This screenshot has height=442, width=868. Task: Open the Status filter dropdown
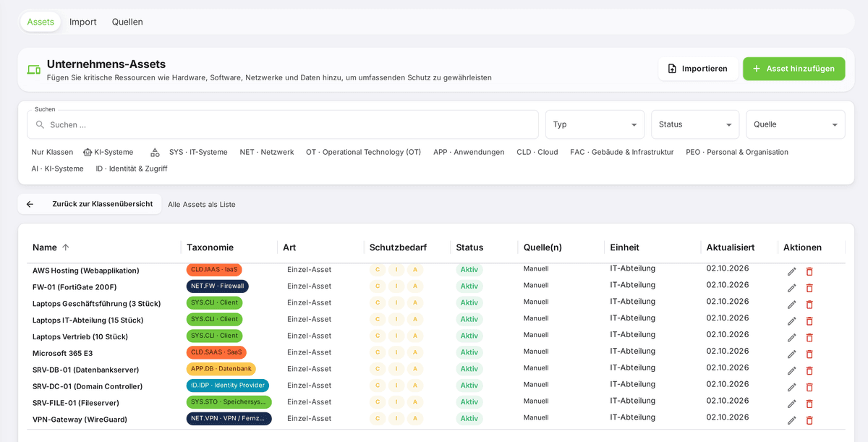[x=695, y=124]
